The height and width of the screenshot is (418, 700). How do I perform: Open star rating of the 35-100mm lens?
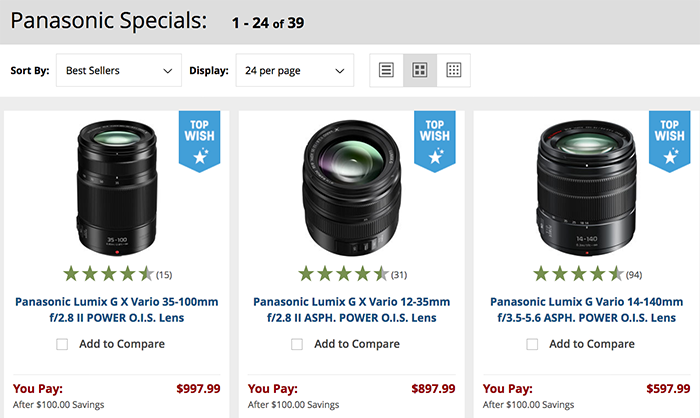(x=109, y=274)
